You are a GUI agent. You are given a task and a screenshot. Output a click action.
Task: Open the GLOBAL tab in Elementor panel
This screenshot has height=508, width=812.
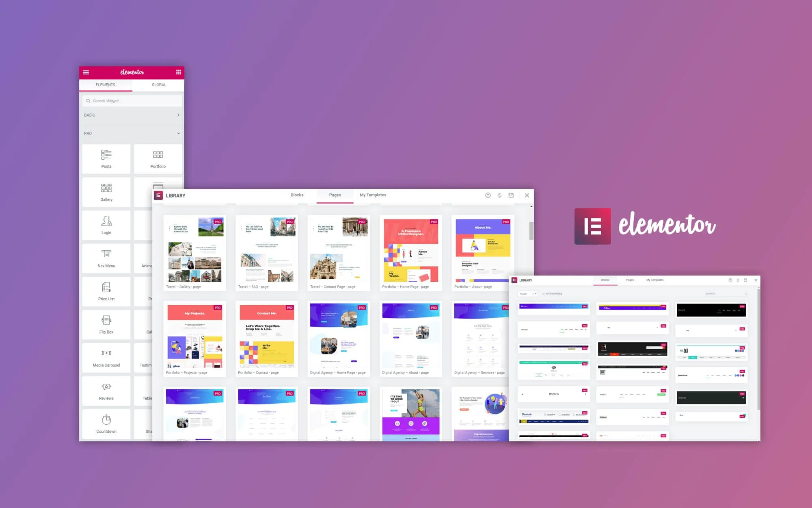[x=159, y=85]
